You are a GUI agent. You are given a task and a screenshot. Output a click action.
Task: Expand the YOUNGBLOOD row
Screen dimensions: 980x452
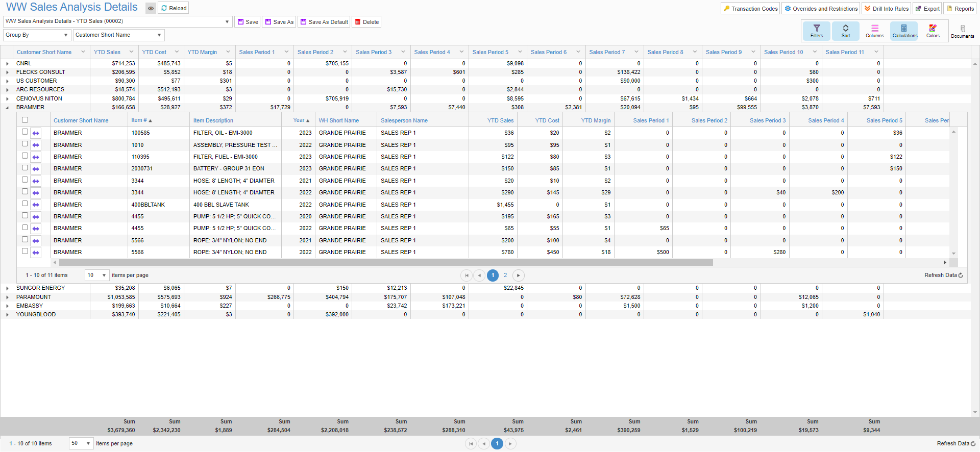click(7, 315)
